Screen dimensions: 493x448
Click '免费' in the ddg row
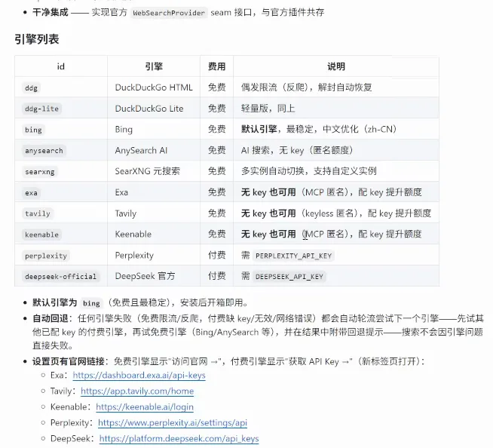point(216,87)
